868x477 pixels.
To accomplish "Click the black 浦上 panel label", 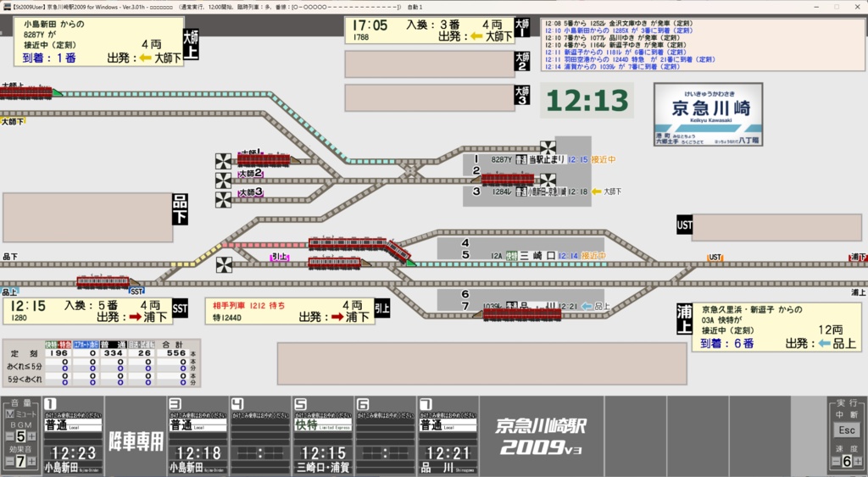I will coord(684,319).
